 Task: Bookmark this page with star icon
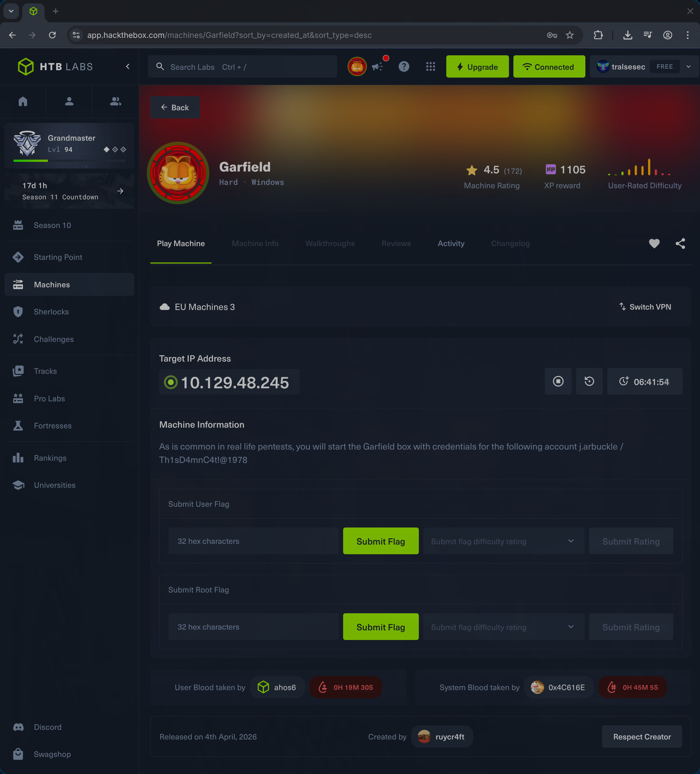570,35
